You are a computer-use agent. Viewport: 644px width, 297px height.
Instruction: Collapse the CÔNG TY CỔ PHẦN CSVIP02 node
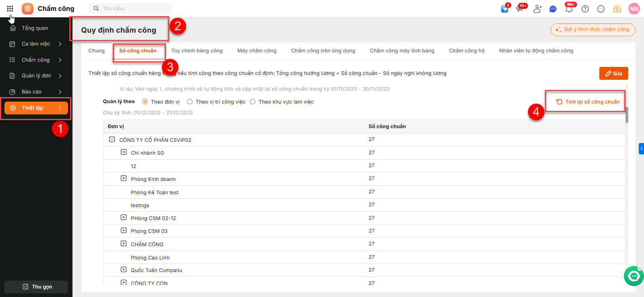coord(112,139)
